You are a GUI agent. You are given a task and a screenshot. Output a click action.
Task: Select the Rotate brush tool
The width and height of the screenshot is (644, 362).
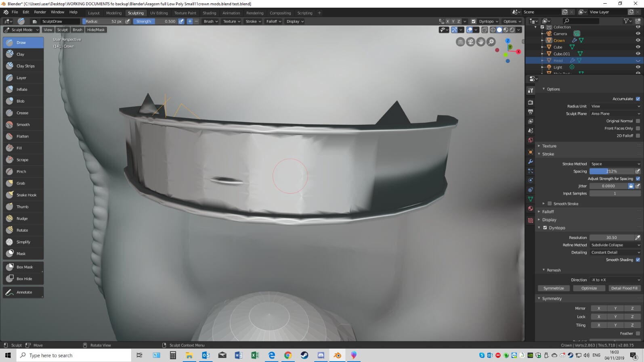(23, 230)
